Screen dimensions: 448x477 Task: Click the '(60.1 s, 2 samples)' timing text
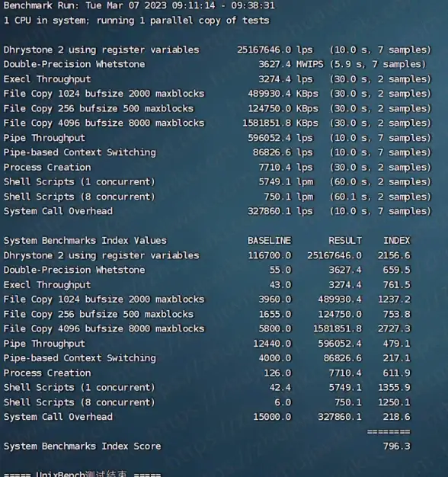click(x=380, y=197)
